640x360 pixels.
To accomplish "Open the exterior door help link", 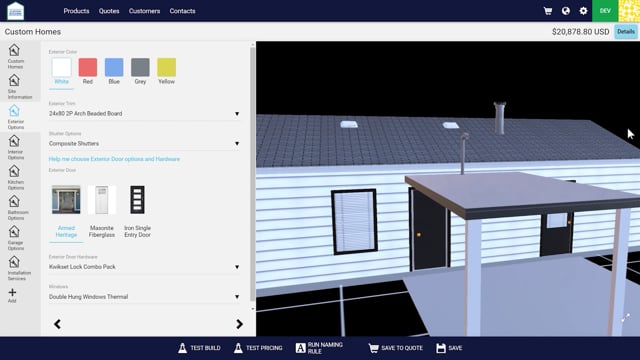I will click(x=114, y=159).
